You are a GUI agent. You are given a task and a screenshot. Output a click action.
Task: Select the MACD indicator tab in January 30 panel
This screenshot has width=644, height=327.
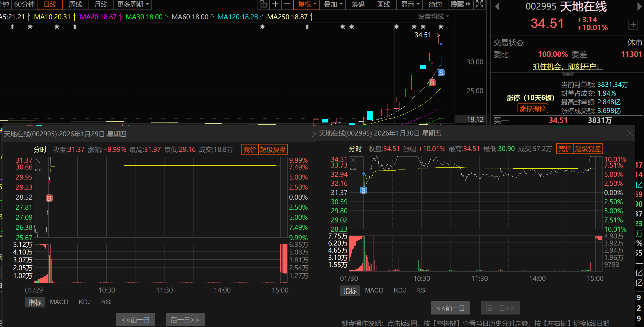coord(374,290)
